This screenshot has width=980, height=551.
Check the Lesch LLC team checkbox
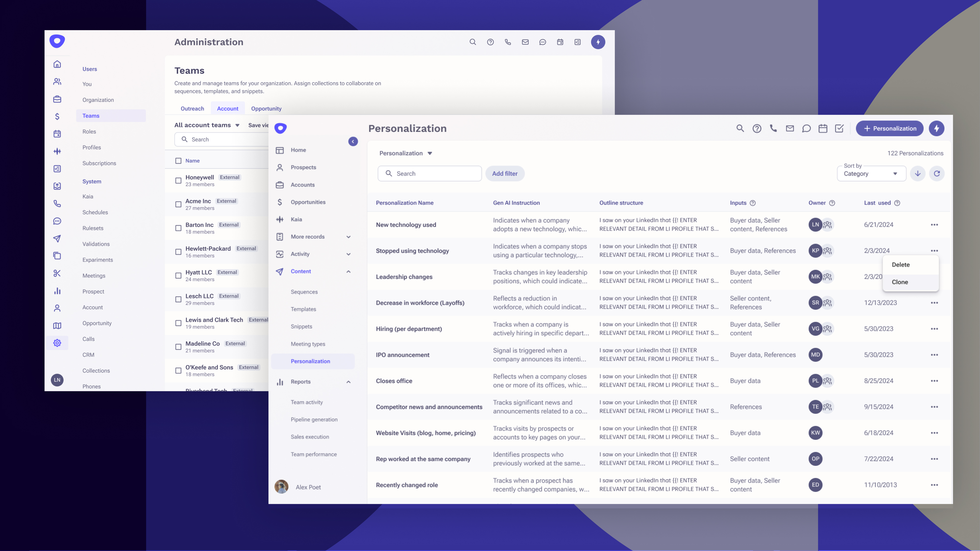(178, 299)
